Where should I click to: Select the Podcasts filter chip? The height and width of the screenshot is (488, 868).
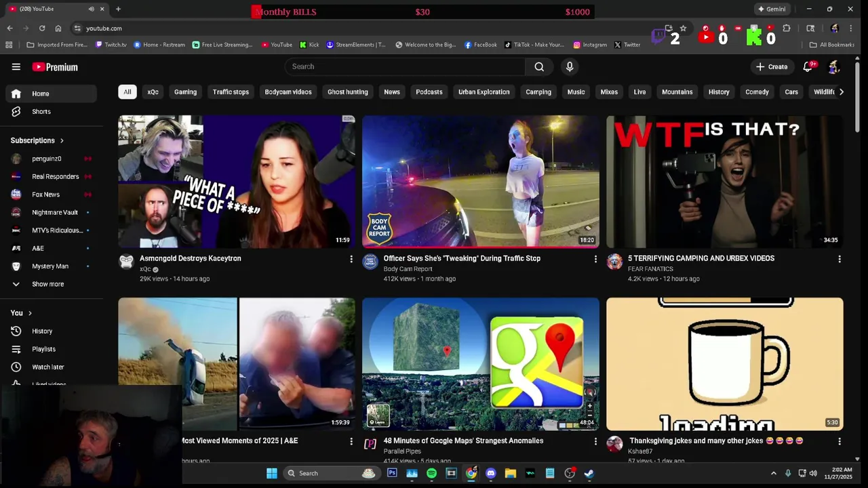pos(429,92)
